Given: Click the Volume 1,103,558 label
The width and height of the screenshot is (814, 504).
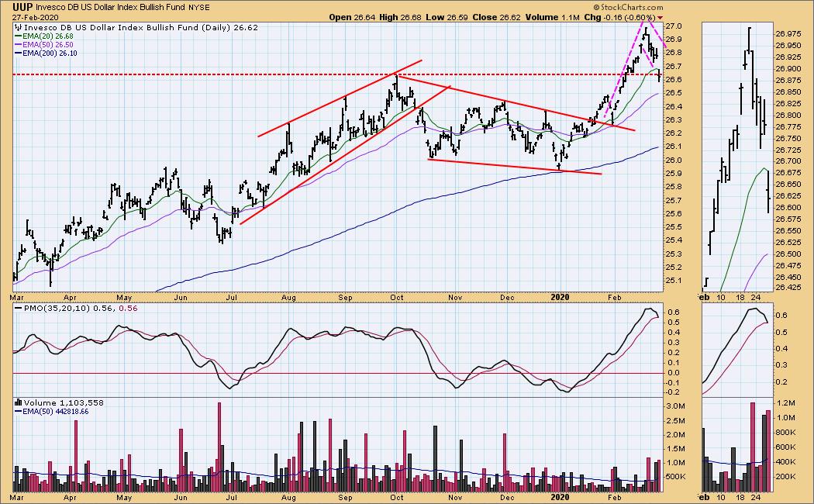Looking at the screenshot, I should [64, 402].
